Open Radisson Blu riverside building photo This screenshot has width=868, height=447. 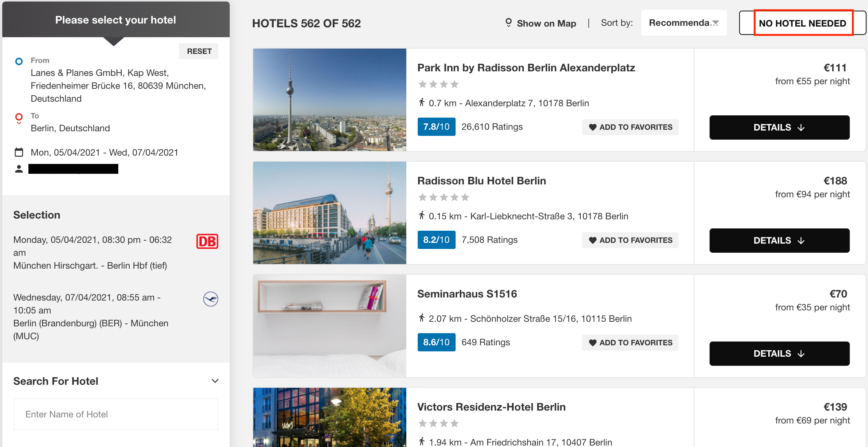[329, 213]
